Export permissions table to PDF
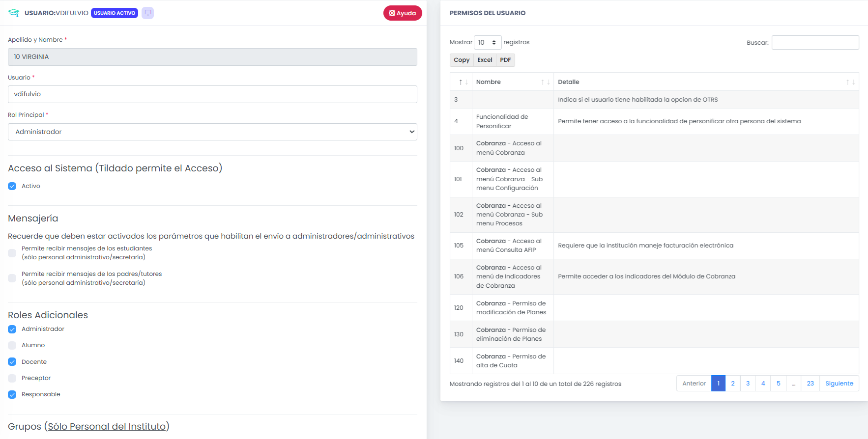 click(505, 60)
